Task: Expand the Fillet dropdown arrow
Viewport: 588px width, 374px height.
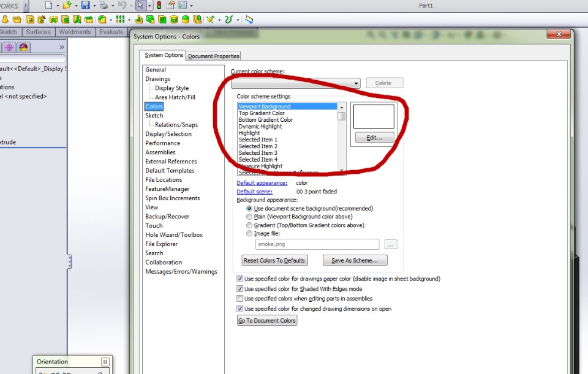Action: 111,20
